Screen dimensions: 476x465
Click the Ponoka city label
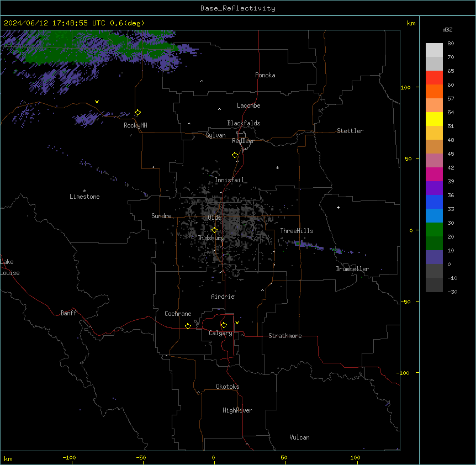(x=265, y=75)
